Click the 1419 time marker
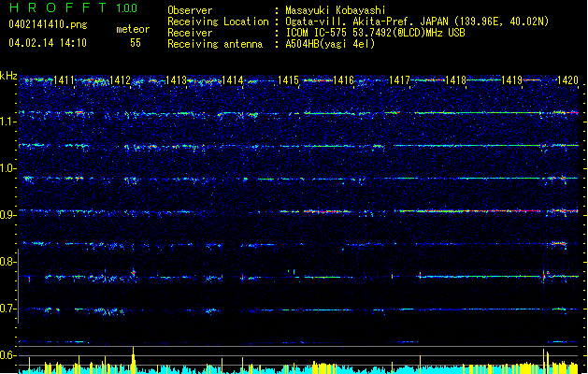The image size is (588, 374). (511, 80)
